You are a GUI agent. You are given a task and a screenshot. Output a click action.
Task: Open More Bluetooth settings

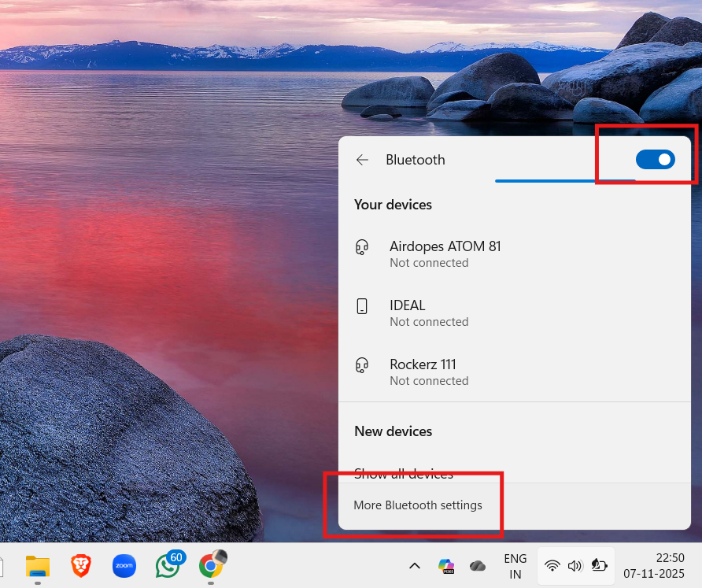[x=418, y=505]
